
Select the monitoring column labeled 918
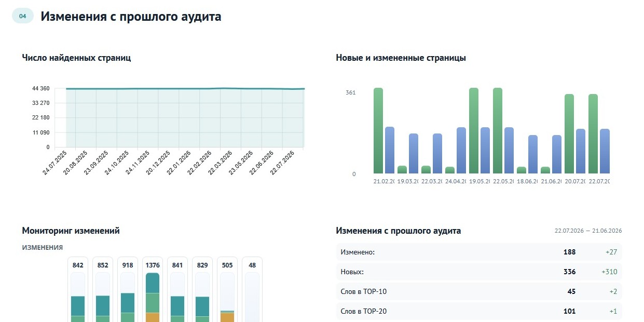tap(128, 289)
